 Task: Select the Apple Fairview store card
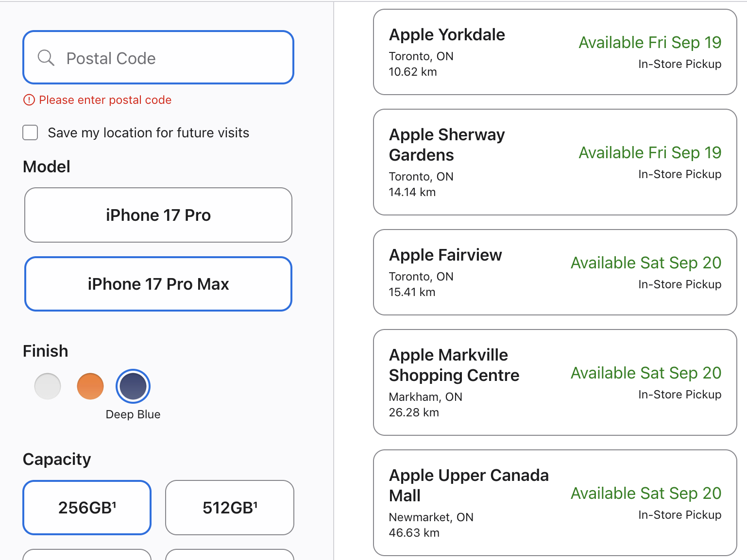[x=555, y=272]
